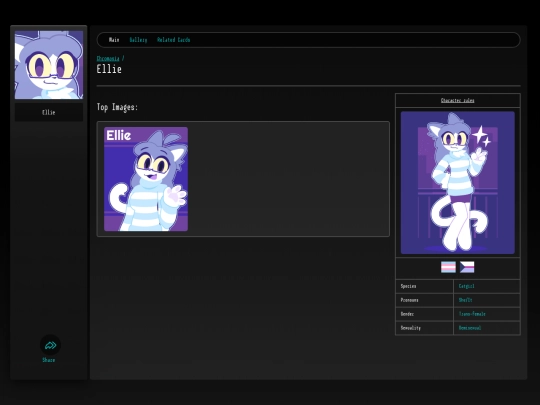Click the demisexual pride flag icon
The height and width of the screenshot is (405, 540).
pyautogui.click(x=467, y=267)
